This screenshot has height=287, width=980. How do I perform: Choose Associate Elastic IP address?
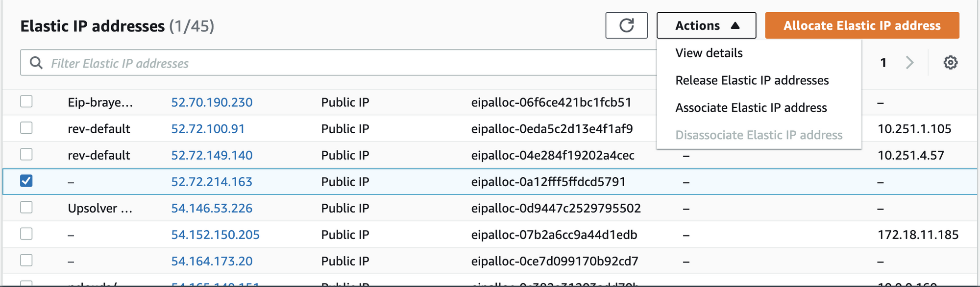(751, 108)
